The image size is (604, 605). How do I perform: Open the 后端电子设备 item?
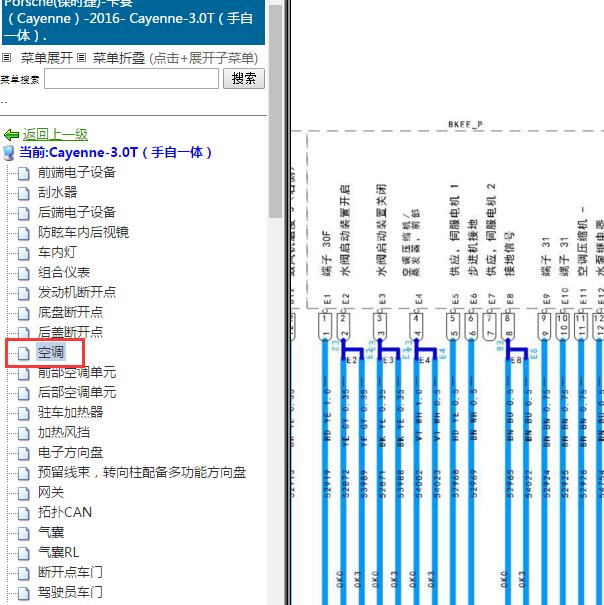pos(77,212)
